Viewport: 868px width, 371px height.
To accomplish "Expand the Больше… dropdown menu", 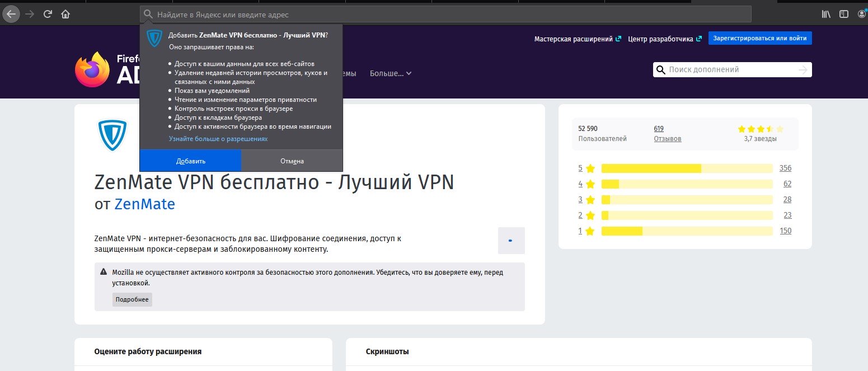I will pos(391,73).
